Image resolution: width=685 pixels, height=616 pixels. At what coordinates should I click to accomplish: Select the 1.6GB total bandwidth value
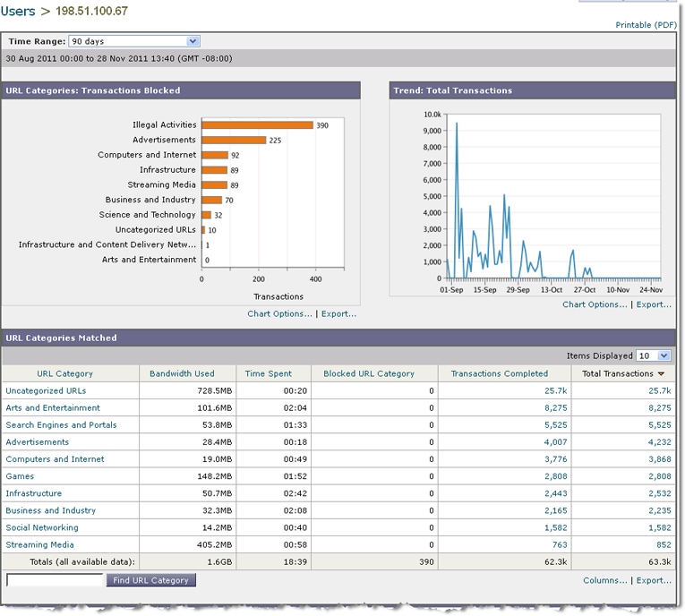tap(219, 561)
